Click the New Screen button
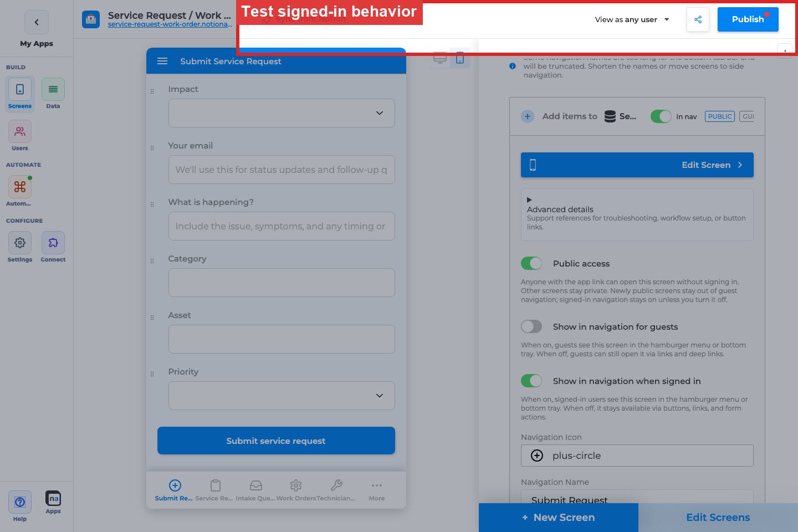This screenshot has width=798, height=532. click(559, 518)
